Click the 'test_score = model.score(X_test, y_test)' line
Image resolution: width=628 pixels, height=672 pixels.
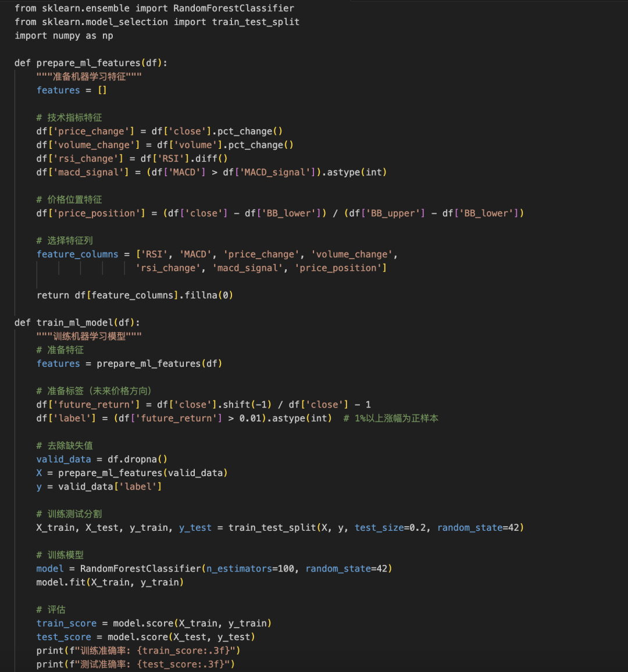tap(146, 637)
